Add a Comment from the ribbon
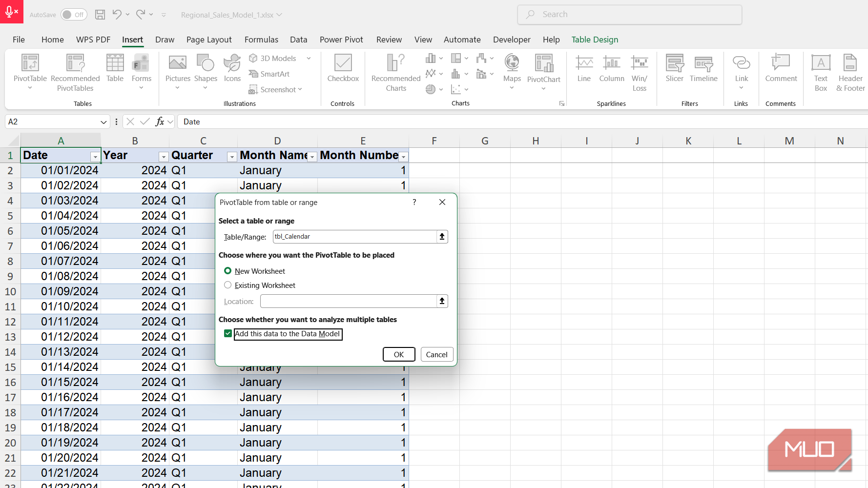Screen dimensions: 868x488 click(781, 68)
